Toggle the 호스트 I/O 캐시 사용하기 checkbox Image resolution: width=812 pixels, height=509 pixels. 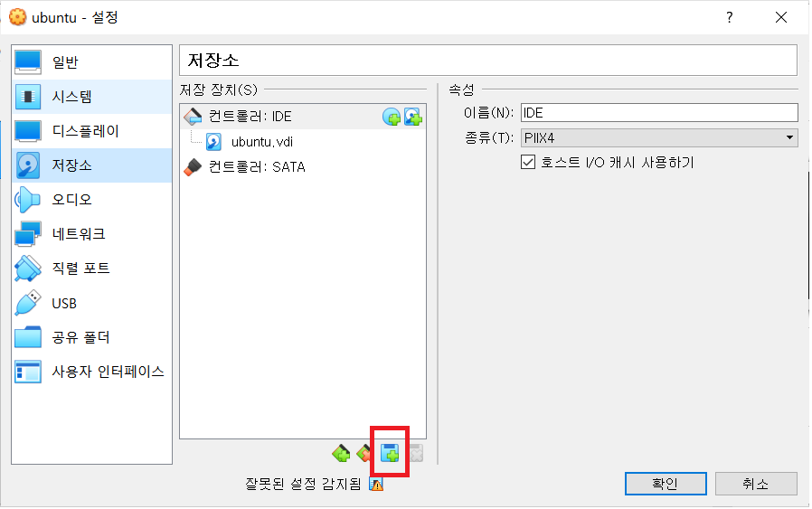(528, 163)
